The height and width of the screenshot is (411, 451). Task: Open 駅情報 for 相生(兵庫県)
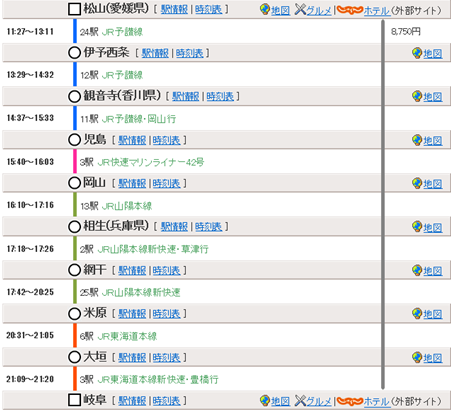(174, 227)
